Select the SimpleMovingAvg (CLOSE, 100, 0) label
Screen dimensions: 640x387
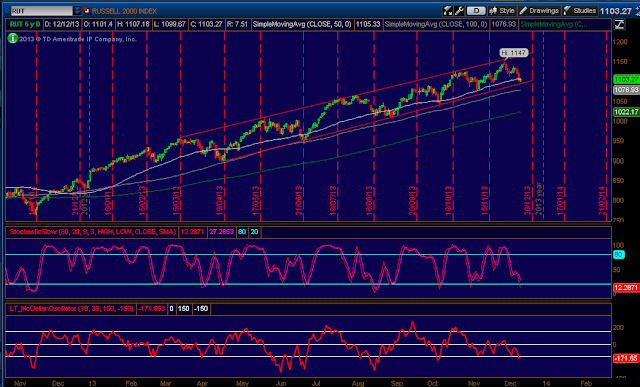click(x=436, y=24)
